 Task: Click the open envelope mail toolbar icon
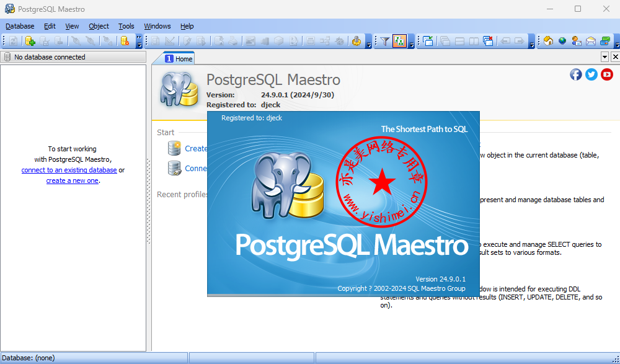591,41
